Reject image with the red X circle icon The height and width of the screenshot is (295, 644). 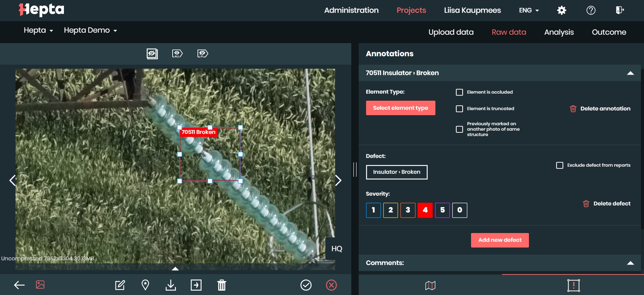331,285
